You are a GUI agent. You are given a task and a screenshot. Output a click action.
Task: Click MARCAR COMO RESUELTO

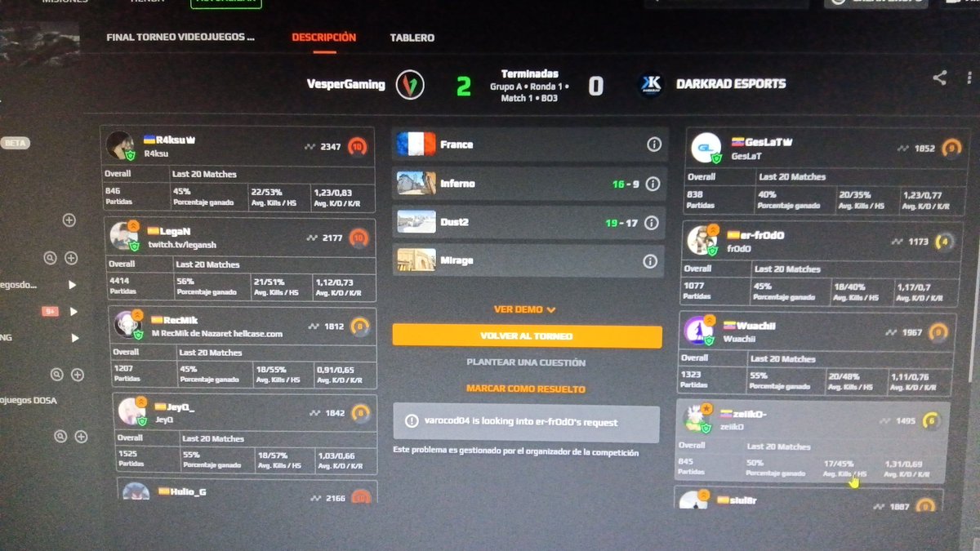528,389
